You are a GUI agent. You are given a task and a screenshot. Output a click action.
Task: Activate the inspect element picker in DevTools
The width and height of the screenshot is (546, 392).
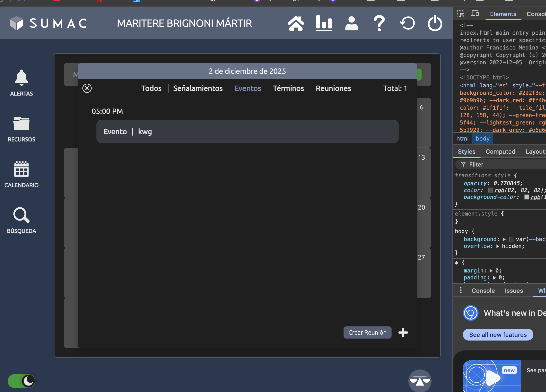click(x=461, y=14)
